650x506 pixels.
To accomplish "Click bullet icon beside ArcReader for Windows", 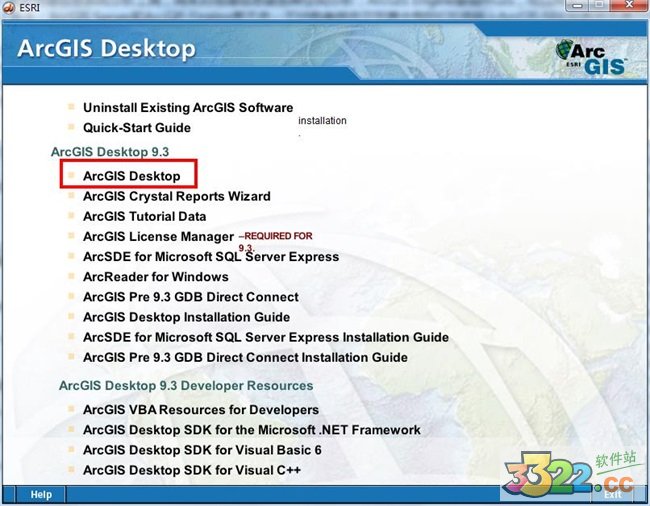I will 71,275.
